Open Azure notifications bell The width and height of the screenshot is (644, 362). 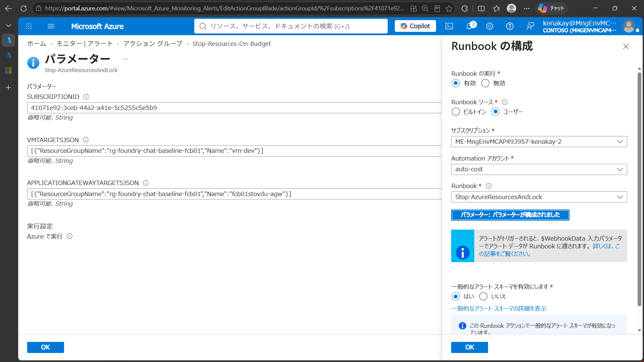[x=470, y=26]
